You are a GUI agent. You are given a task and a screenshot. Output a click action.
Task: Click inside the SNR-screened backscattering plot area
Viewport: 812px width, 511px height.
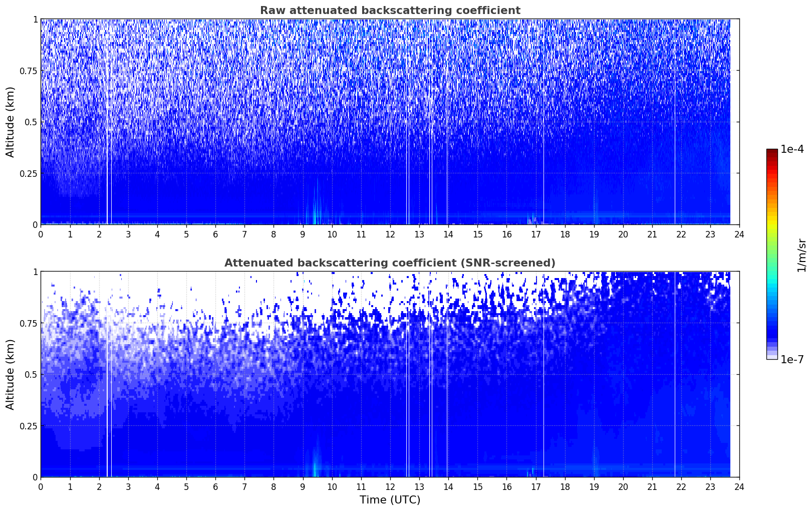[390, 374]
